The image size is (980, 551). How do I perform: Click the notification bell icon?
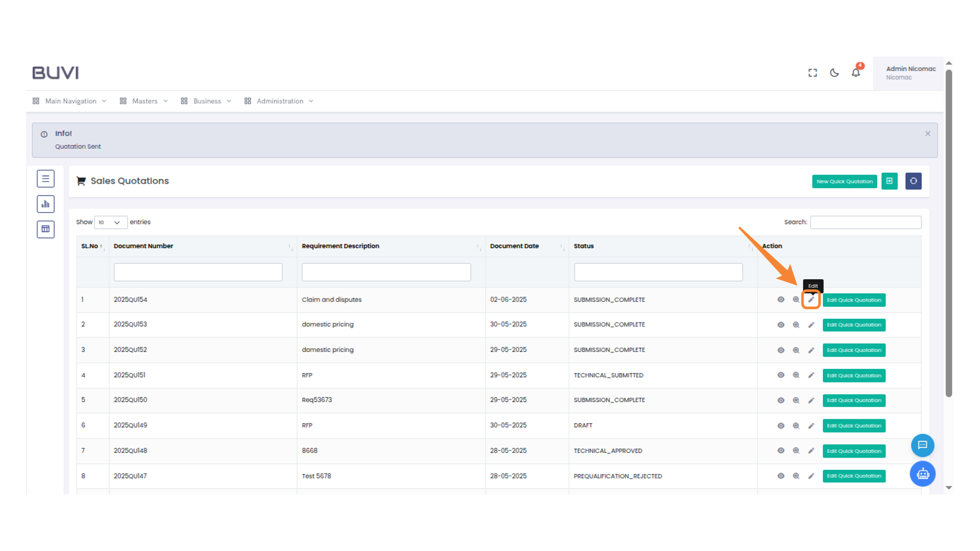pos(856,73)
